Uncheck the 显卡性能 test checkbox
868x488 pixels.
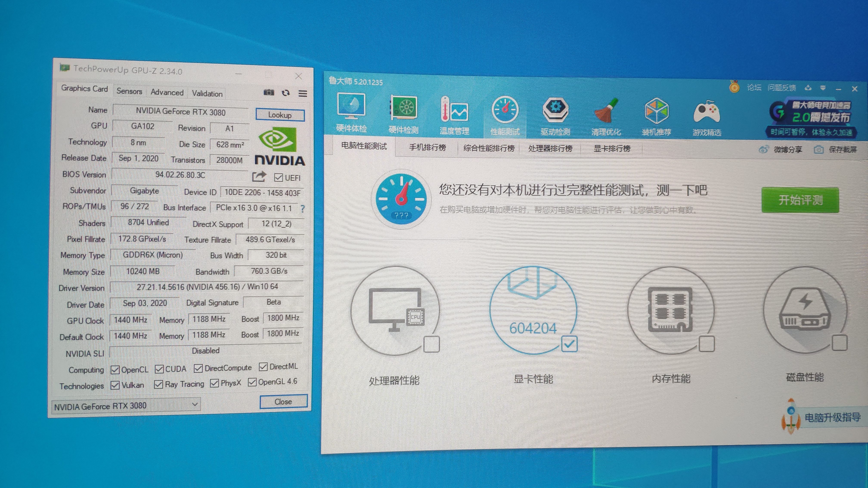(x=569, y=344)
